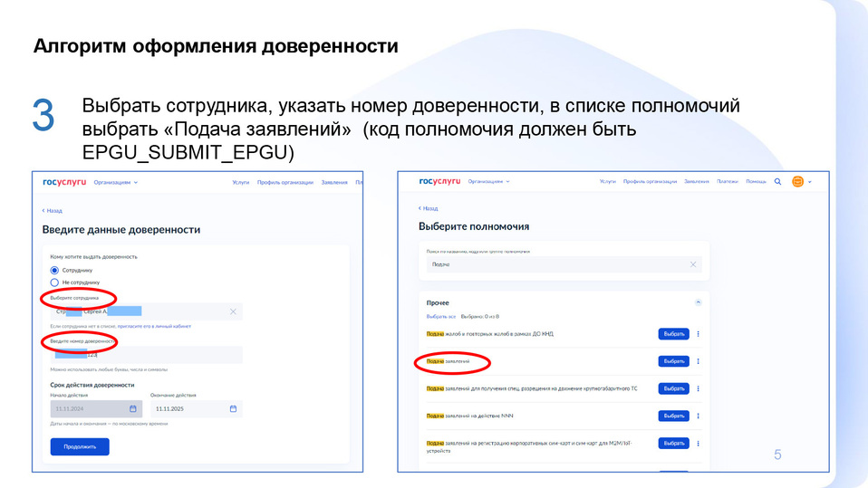The image size is (868, 488).
Task: Open calendar icon for end date 11.11.2025
Action: click(233, 409)
